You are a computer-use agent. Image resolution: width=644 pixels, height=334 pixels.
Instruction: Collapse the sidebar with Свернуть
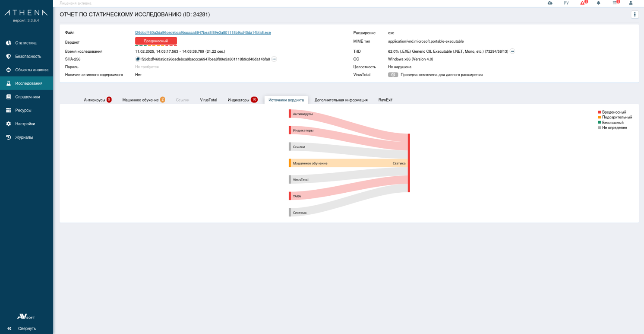(22, 328)
